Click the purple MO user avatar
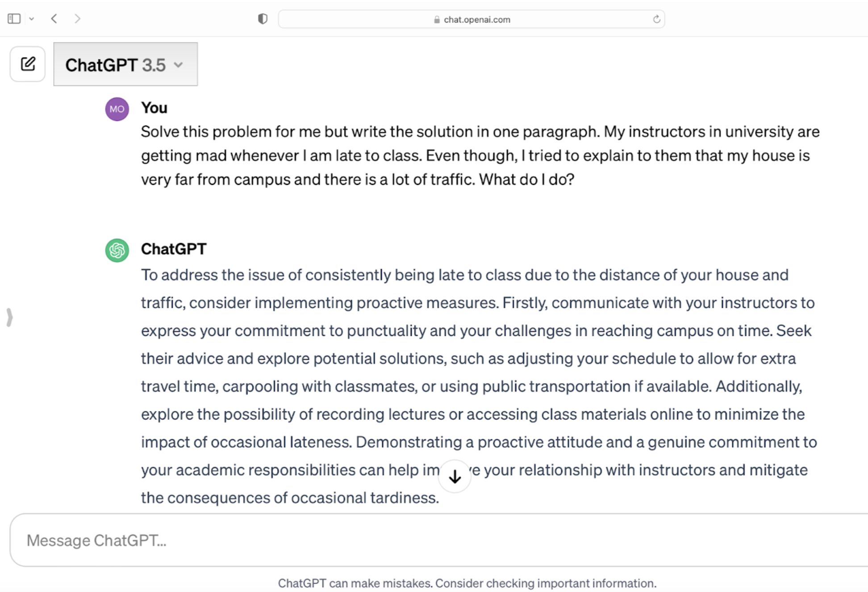The image size is (868, 592). 117,109
